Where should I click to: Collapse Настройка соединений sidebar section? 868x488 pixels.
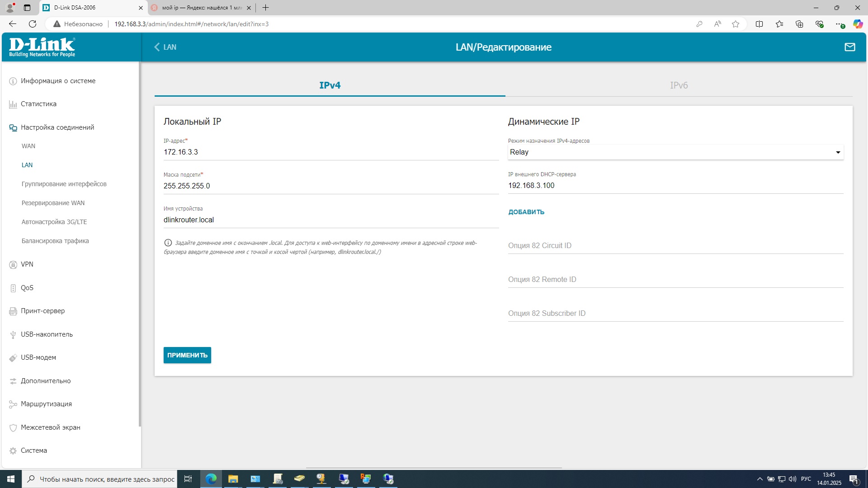tap(57, 127)
